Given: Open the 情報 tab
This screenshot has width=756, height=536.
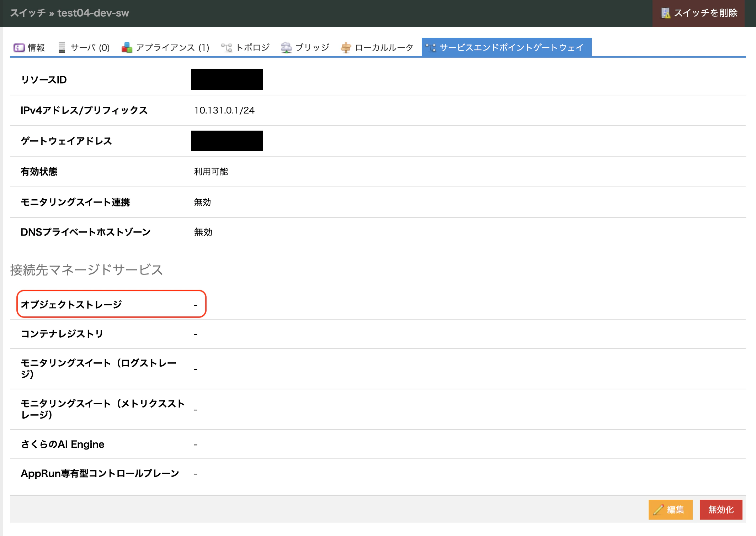Looking at the screenshot, I should point(30,48).
